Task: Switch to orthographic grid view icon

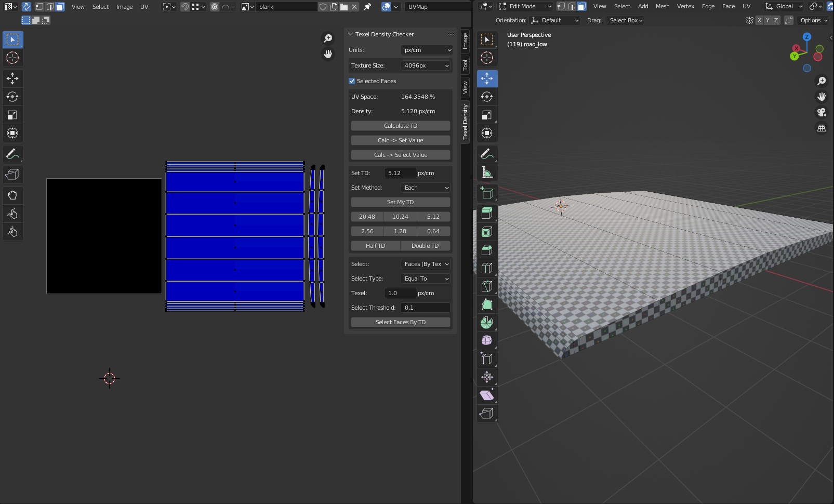Action: 822,128
